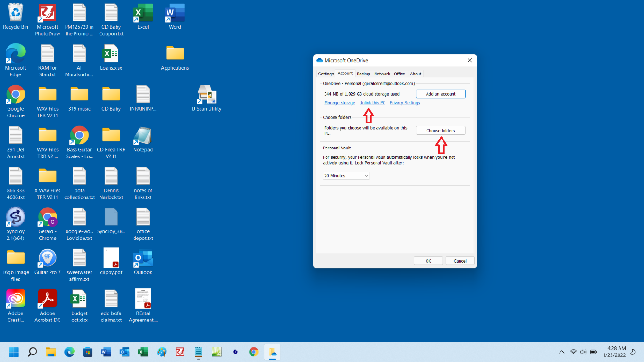This screenshot has width=644, height=362.
Task: Open taskbar Search
Action: [32, 352]
